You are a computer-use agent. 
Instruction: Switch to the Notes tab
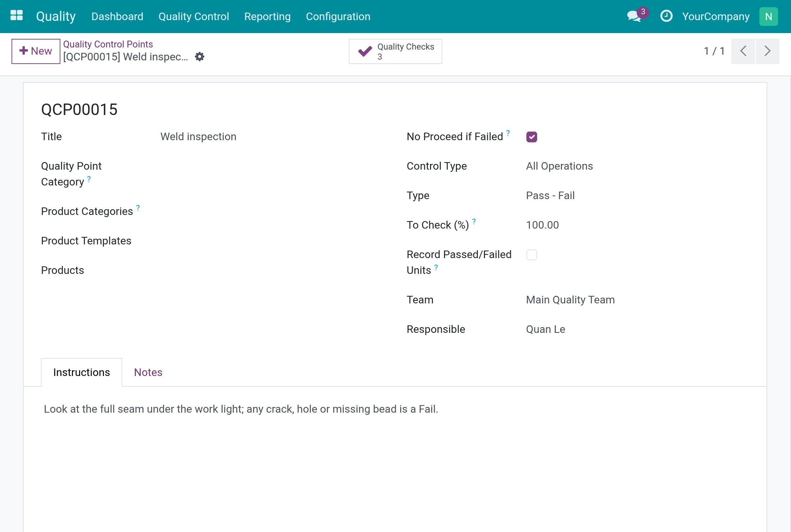(x=148, y=372)
